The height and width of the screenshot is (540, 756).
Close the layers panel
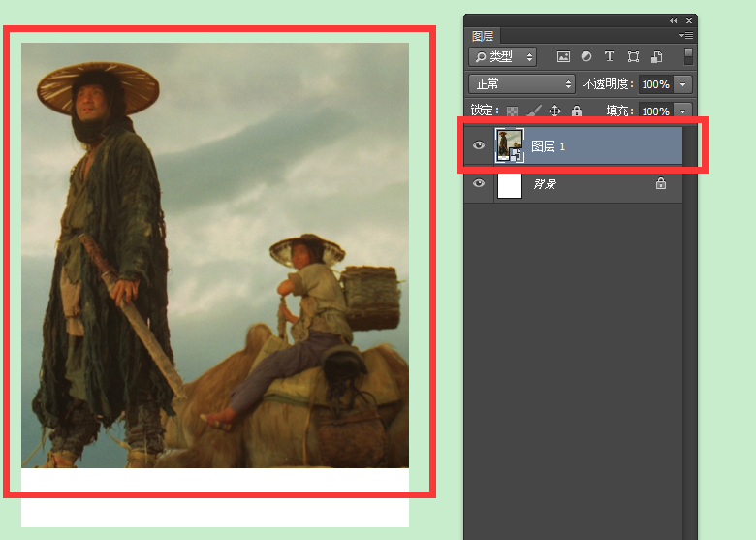coord(689,20)
